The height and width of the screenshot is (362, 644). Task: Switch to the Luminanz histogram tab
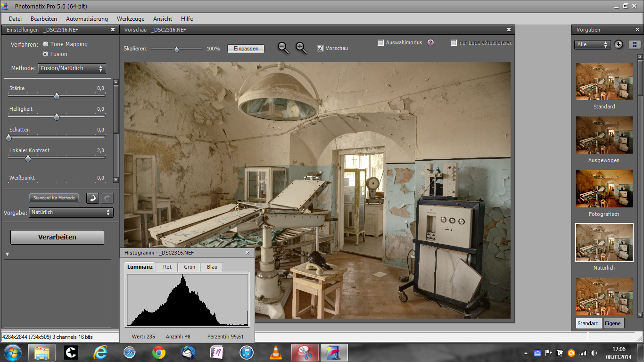click(140, 267)
